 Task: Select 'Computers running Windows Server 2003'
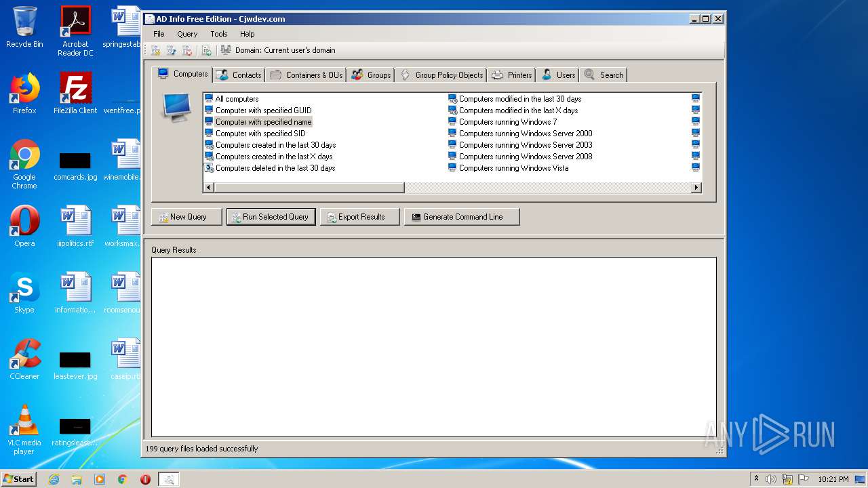[520, 145]
